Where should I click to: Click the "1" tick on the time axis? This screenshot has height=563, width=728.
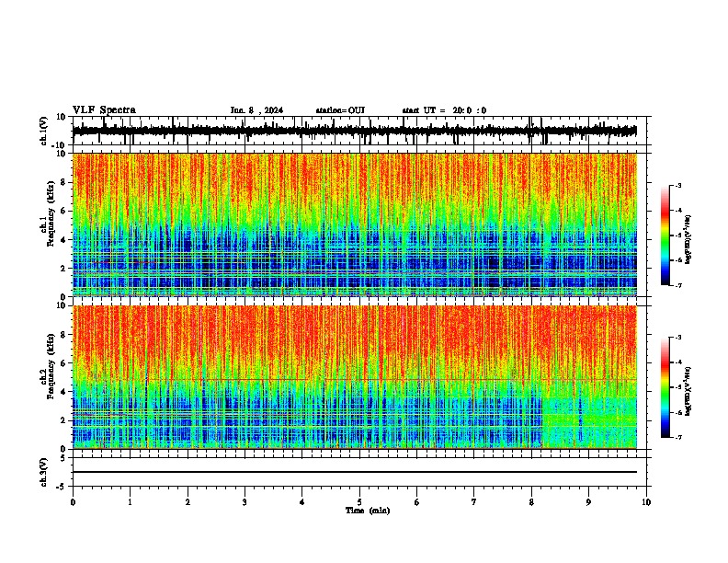point(130,502)
